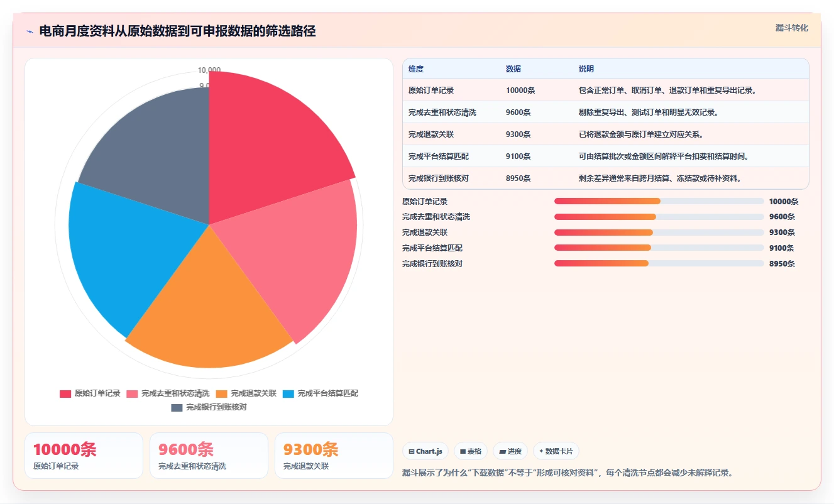Click the Chart.js tag
Image resolution: width=834 pixels, height=504 pixels.
pos(425,451)
